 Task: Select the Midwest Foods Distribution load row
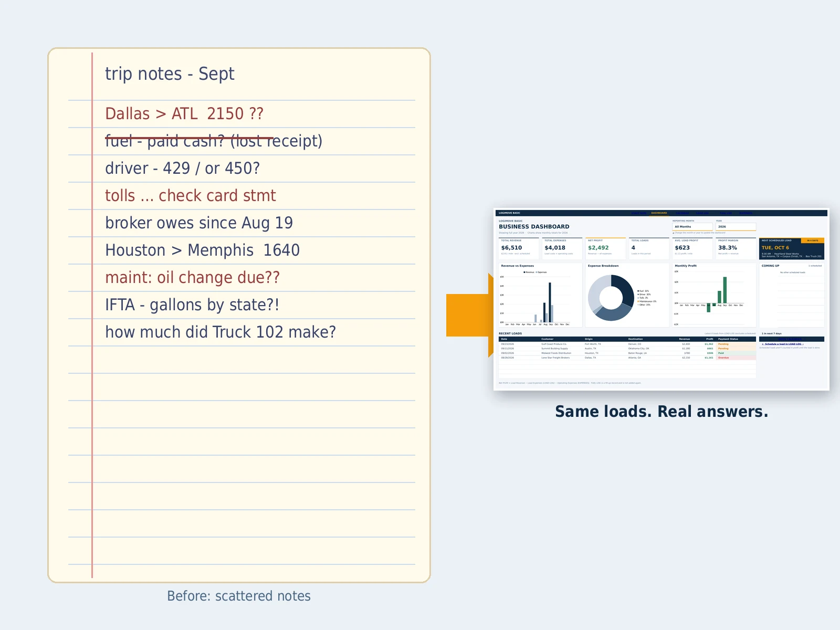[x=627, y=353]
